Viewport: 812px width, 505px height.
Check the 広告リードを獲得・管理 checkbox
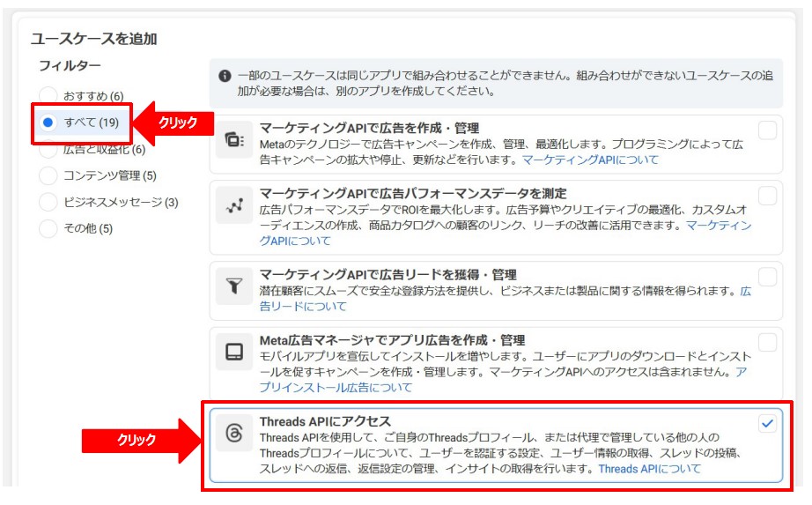[x=767, y=277]
